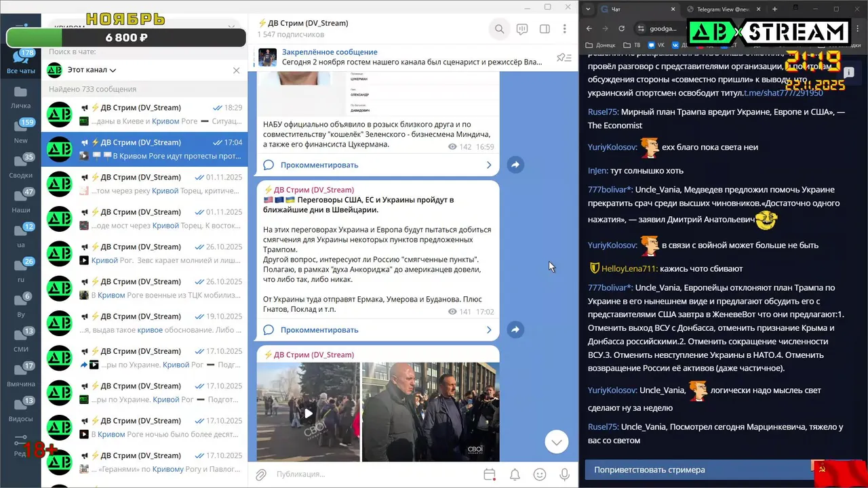Open the result about военные из ТЦК
This screenshot has height=488, width=868.
tap(144, 288)
